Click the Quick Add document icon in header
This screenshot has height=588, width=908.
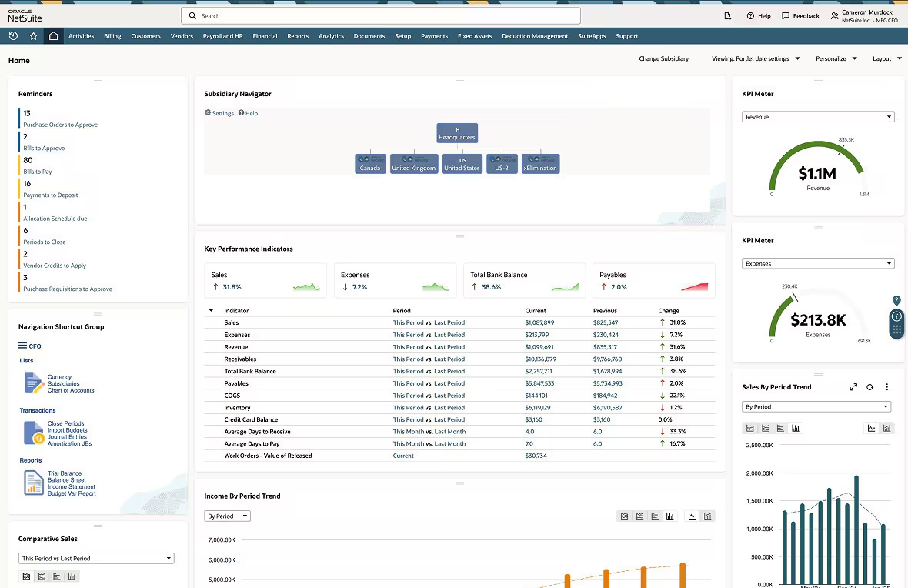(728, 15)
